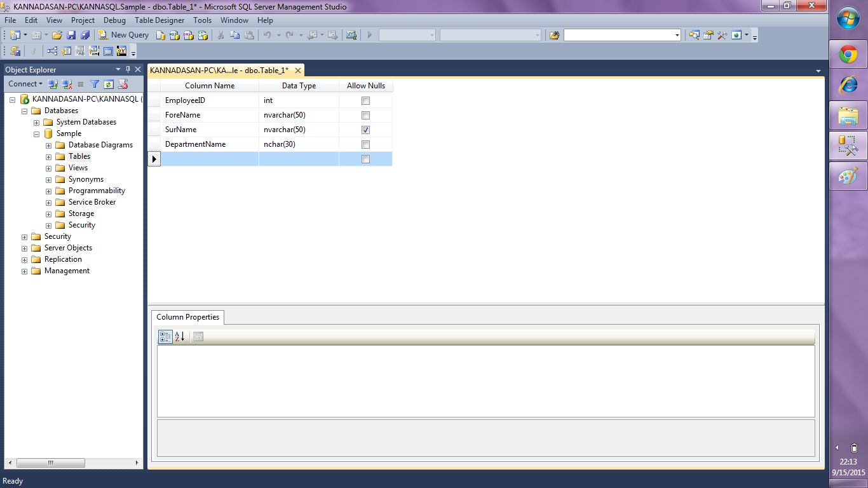
Task: Click the Open File folder icon
Action: click(x=57, y=35)
